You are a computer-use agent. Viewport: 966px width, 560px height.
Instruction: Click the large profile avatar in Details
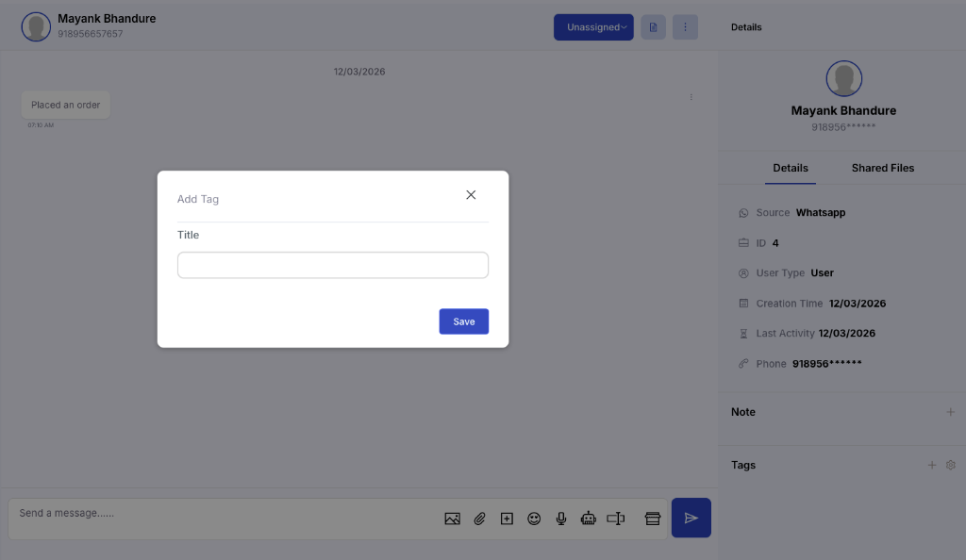tap(844, 79)
